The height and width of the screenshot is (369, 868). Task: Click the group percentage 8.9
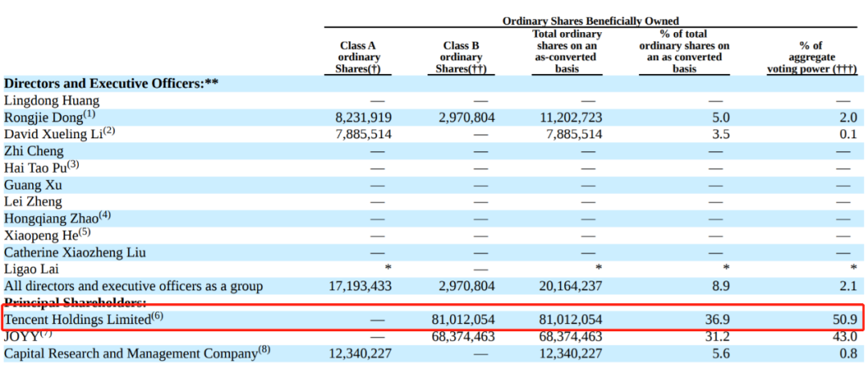(x=722, y=286)
